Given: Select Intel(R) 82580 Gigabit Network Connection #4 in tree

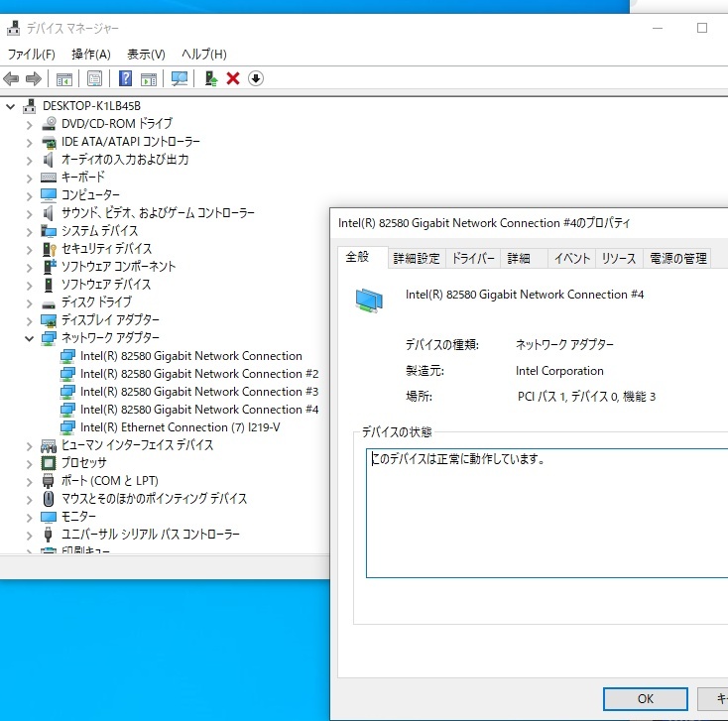Looking at the screenshot, I should (199, 410).
